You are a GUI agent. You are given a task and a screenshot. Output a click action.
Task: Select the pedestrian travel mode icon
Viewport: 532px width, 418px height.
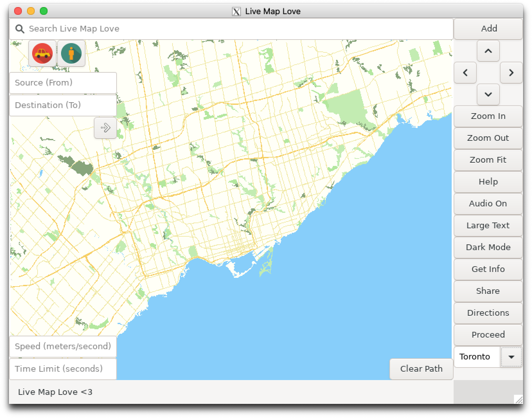tap(71, 53)
